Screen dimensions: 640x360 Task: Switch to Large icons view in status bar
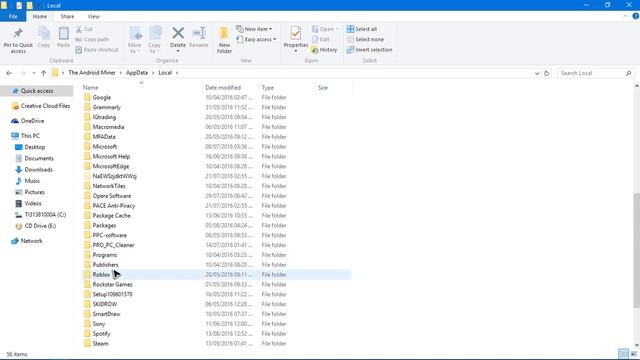click(x=633, y=354)
